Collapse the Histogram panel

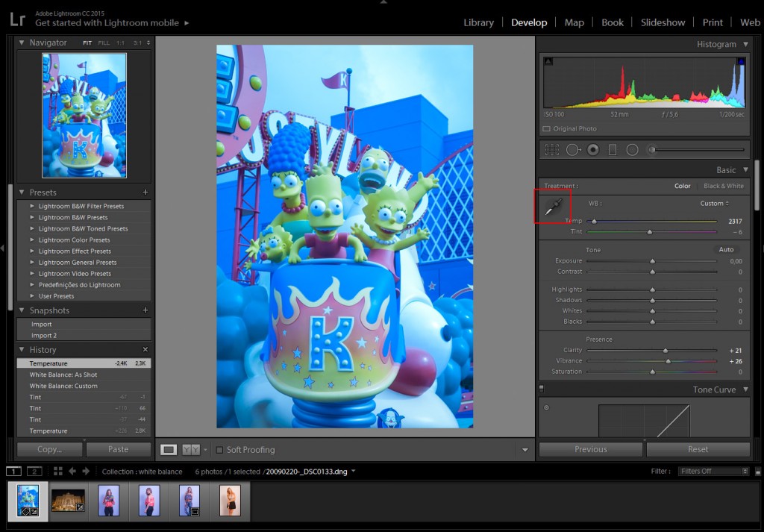(x=745, y=44)
